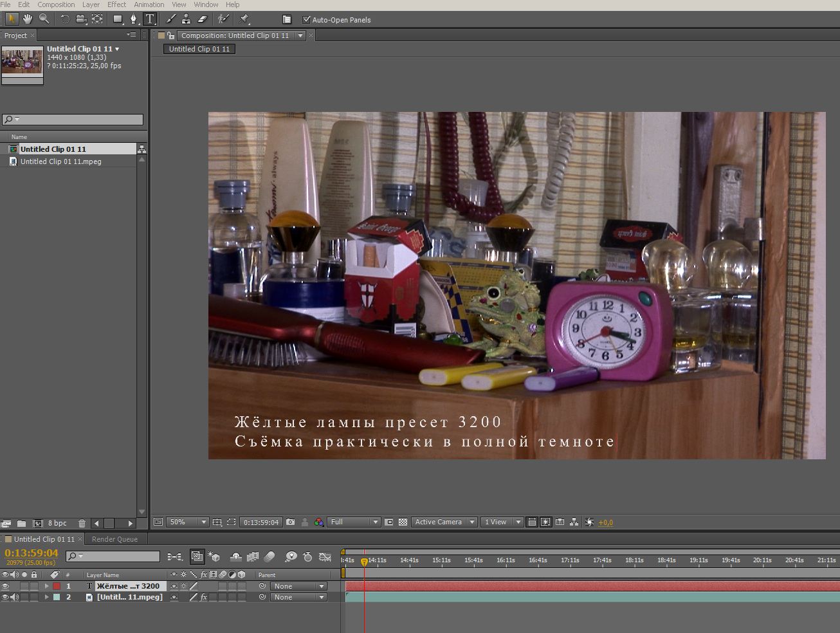Open the 50% magnification dropdown
The width and height of the screenshot is (840, 633).
click(188, 522)
